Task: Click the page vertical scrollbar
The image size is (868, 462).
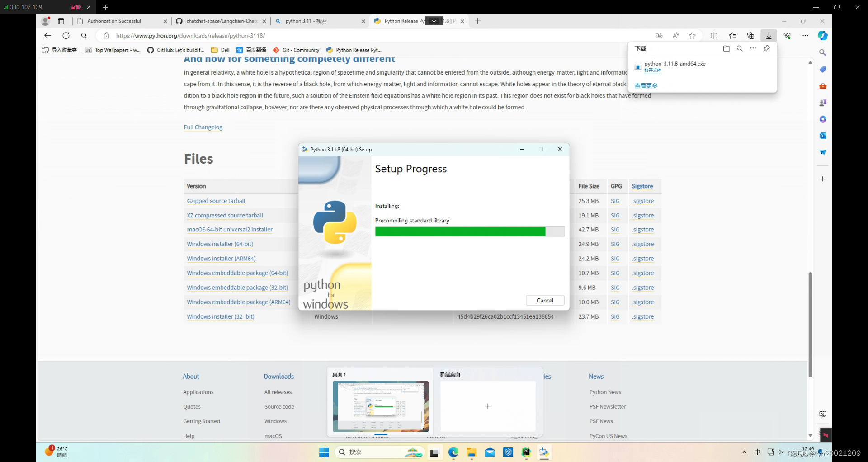Action: point(810,325)
